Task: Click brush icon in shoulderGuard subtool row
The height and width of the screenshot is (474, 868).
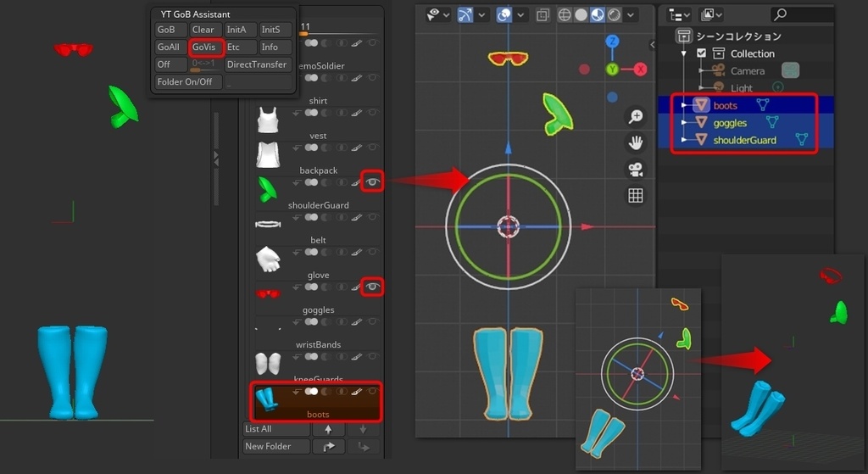Action: pyautogui.click(x=357, y=182)
